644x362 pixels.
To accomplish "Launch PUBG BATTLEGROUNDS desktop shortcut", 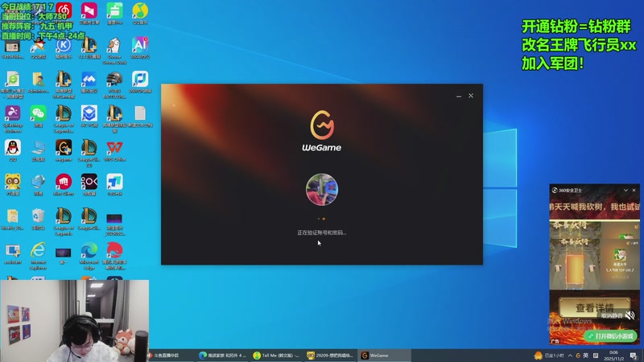I will coord(114,79).
